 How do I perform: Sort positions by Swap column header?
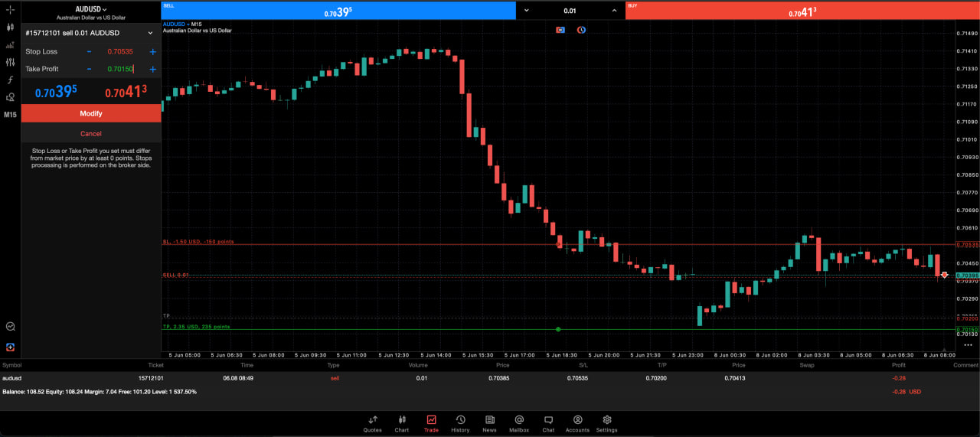point(807,365)
